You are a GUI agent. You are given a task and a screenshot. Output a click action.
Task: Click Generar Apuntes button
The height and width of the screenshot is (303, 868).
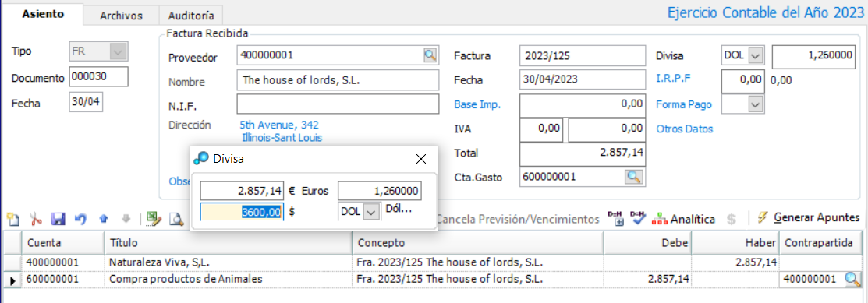point(809,217)
